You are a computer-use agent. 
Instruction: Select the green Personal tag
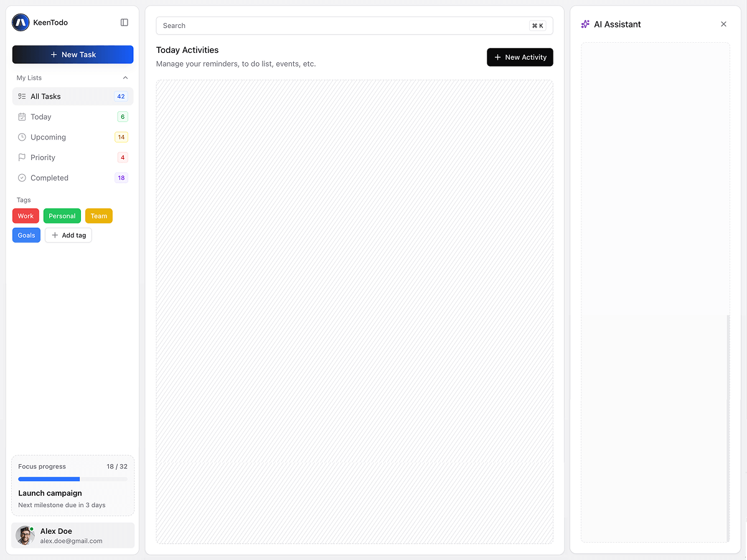pyautogui.click(x=62, y=216)
